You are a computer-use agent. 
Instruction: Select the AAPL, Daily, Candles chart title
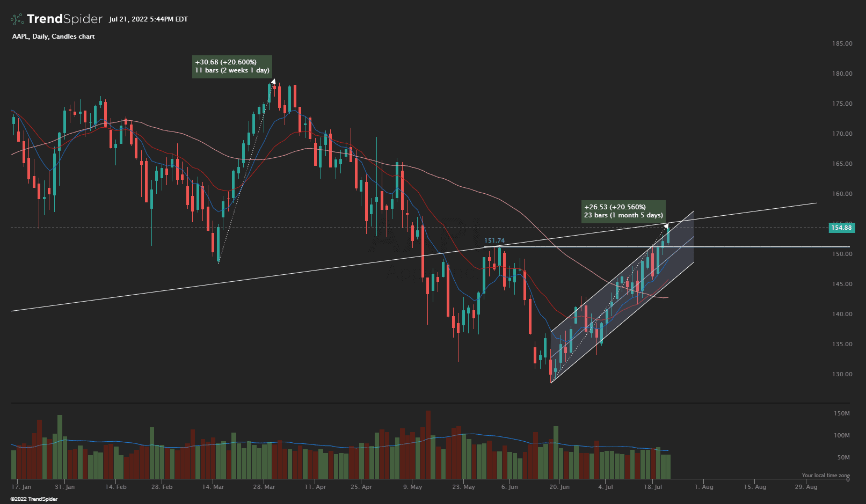[x=53, y=36]
